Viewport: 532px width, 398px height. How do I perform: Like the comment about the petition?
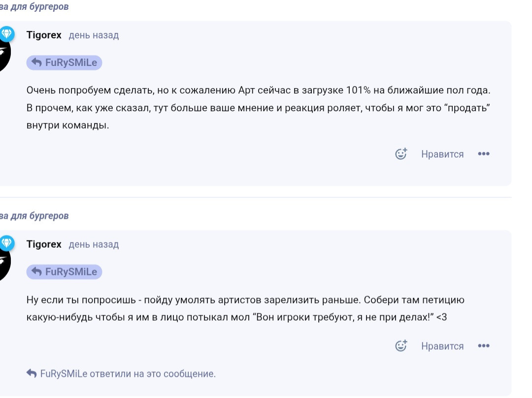442,346
